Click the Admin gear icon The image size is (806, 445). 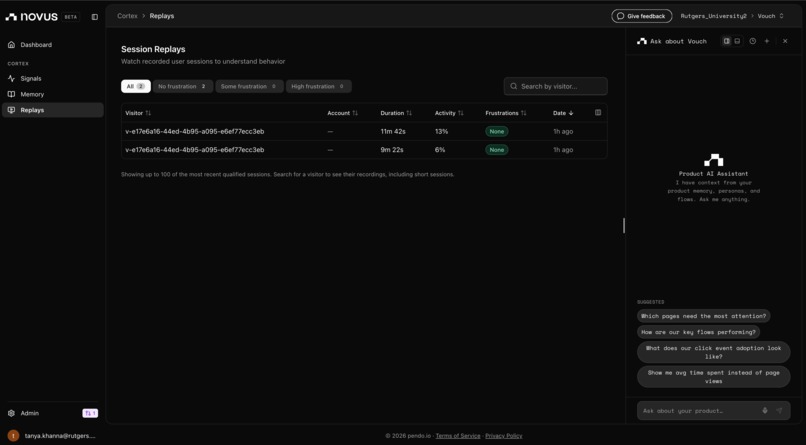point(11,413)
